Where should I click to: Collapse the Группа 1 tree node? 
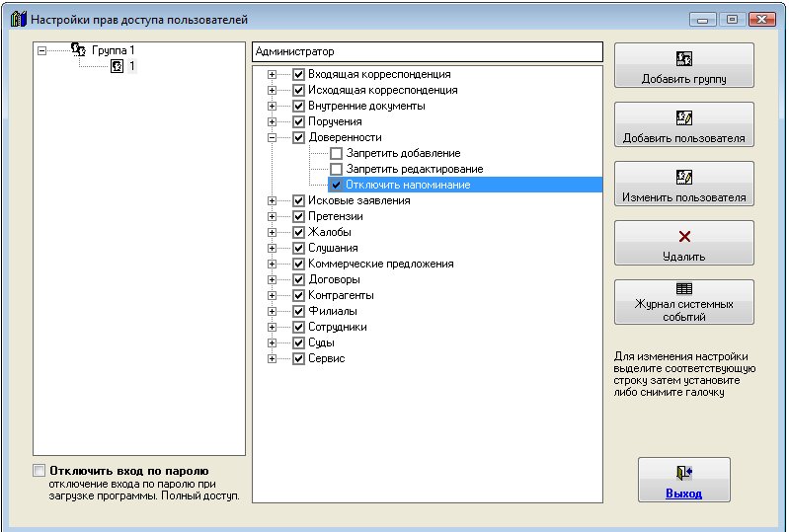pyautogui.click(x=41, y=50)
